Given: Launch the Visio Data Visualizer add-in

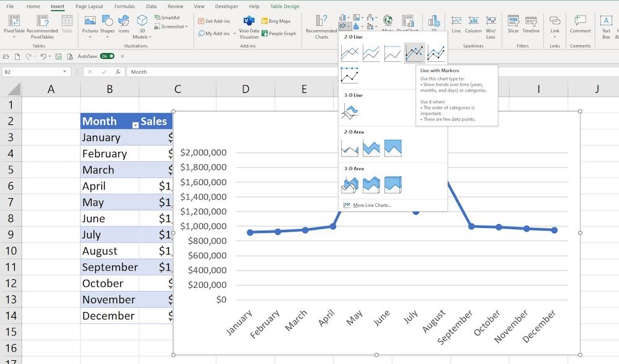Looking at the screenshot, I should click(248, 26).
